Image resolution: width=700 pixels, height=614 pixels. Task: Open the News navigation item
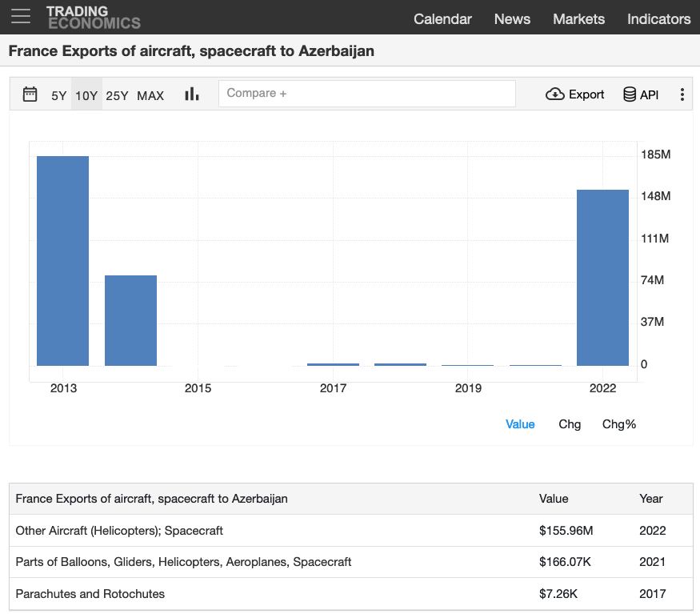coord(512,18)
